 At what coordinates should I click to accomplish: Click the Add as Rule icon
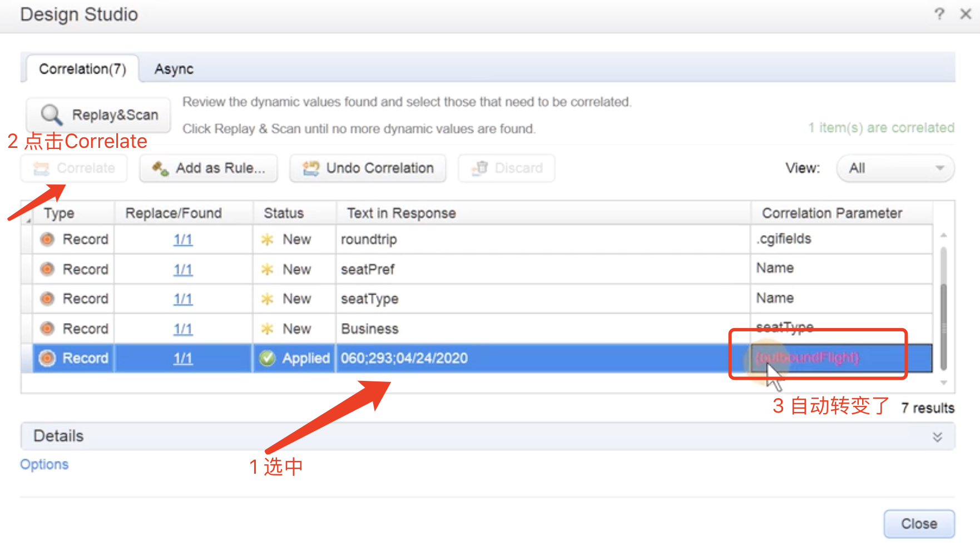point(161,168)
